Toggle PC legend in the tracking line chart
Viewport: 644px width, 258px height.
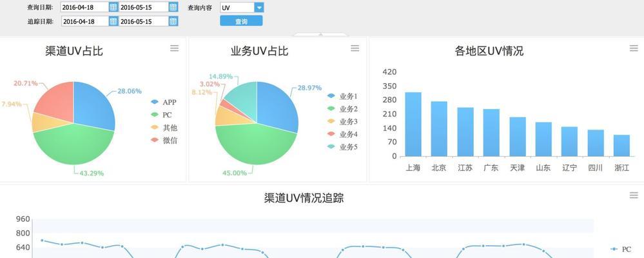point(621,249)
